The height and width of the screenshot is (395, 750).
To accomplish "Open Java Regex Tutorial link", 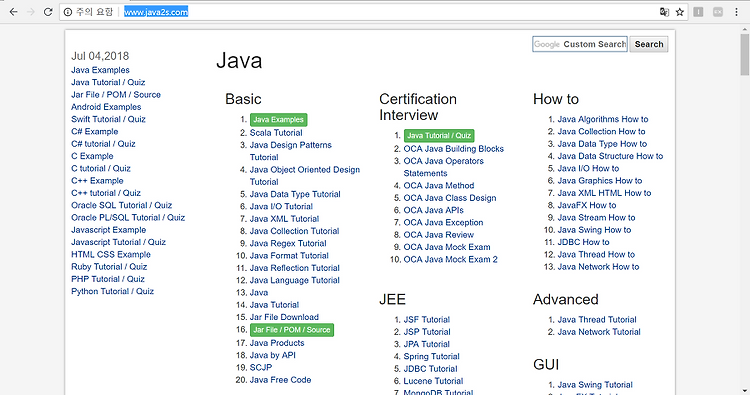I will click(288, 243).
